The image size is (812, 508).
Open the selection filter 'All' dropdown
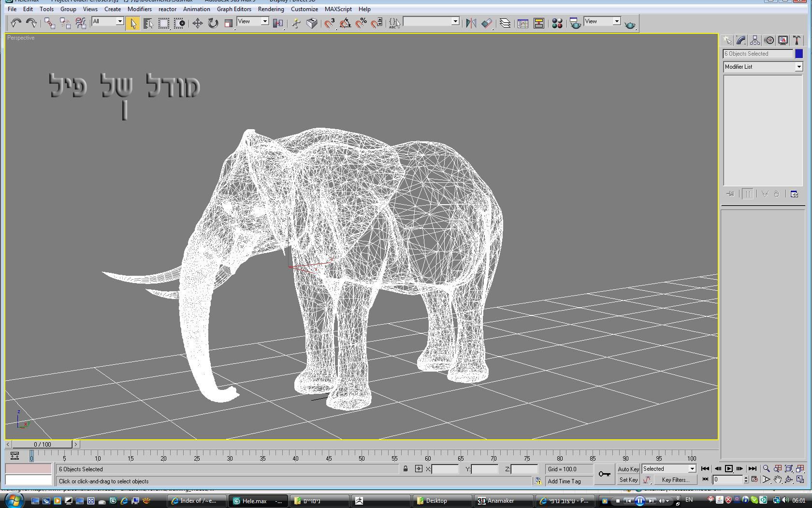point(119,21)
